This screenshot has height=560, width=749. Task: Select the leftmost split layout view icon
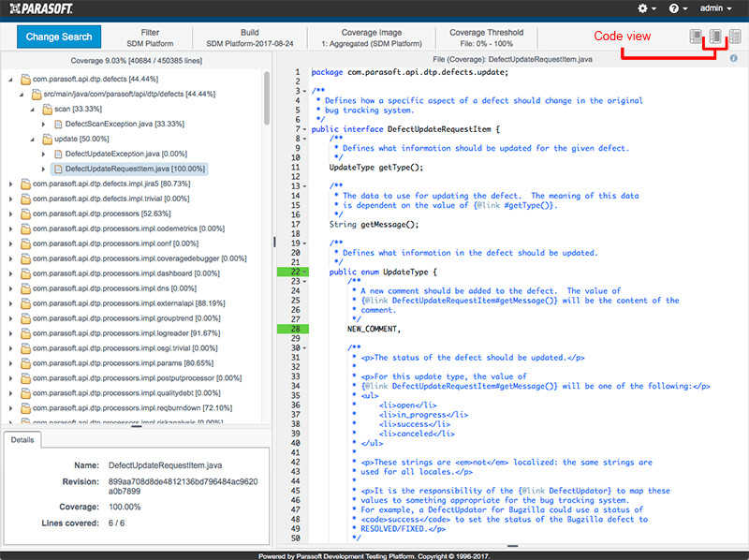click(696, 36)
